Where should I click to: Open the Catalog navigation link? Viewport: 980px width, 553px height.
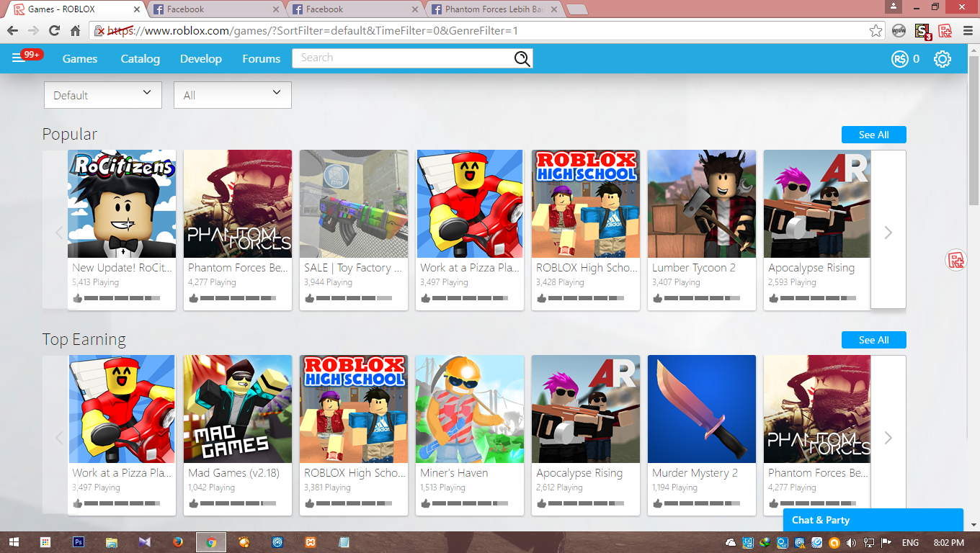(x=141, y=59)
